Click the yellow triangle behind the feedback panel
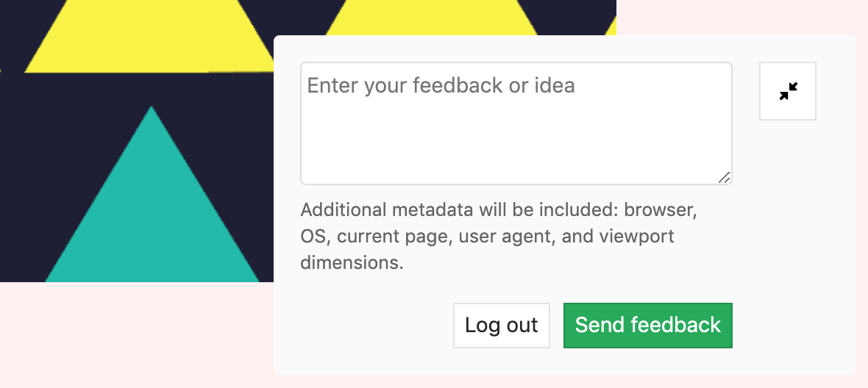Image resolution: width=868 pixels, height=388 pixels. point(432,17)
